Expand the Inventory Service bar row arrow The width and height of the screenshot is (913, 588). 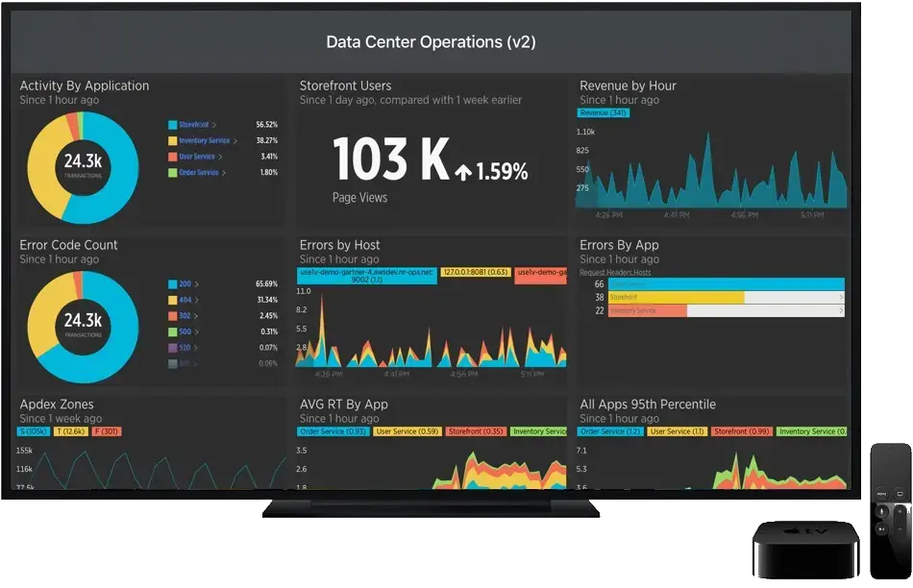pos(841,311)
